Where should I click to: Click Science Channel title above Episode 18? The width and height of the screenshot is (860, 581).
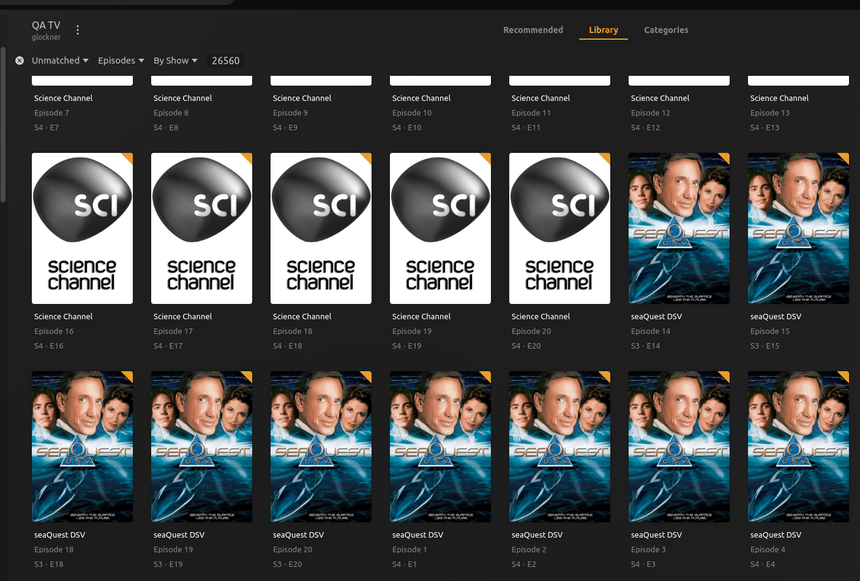pyautogui.click(x=302, y=317)
